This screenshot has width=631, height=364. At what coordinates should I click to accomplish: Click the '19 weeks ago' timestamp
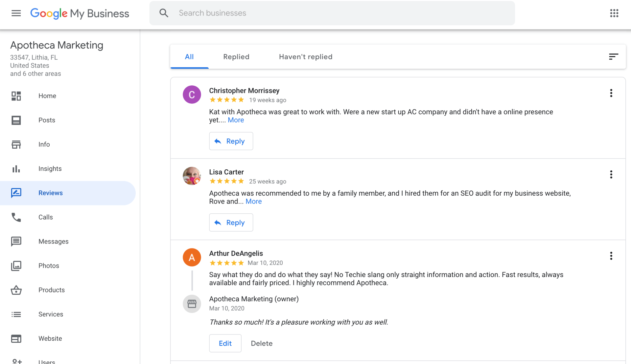268,100
